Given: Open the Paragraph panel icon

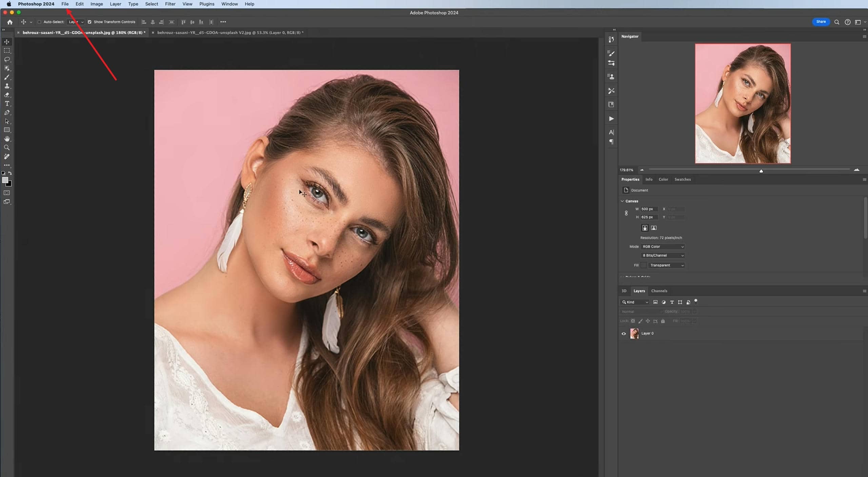Looking at the screenshot, I should 611,142.
